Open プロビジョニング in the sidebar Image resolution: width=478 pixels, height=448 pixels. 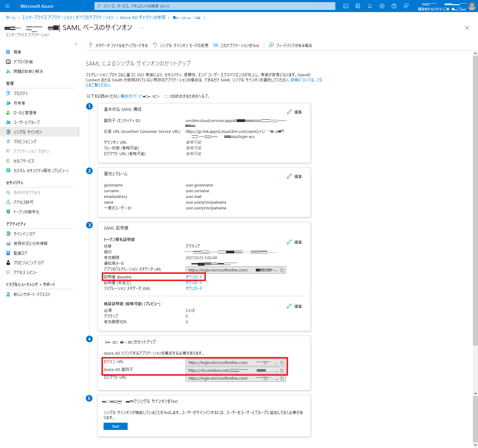click(x=25, y=142)
